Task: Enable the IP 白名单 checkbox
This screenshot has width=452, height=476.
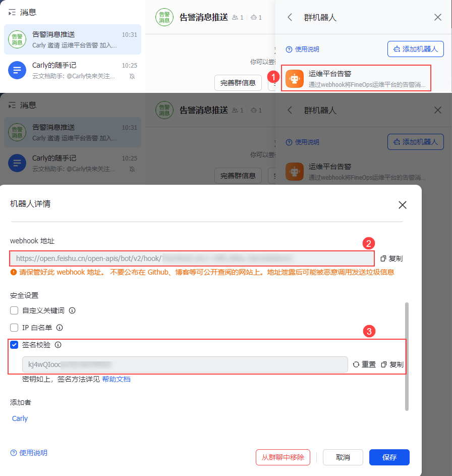Action: [14, 328]
